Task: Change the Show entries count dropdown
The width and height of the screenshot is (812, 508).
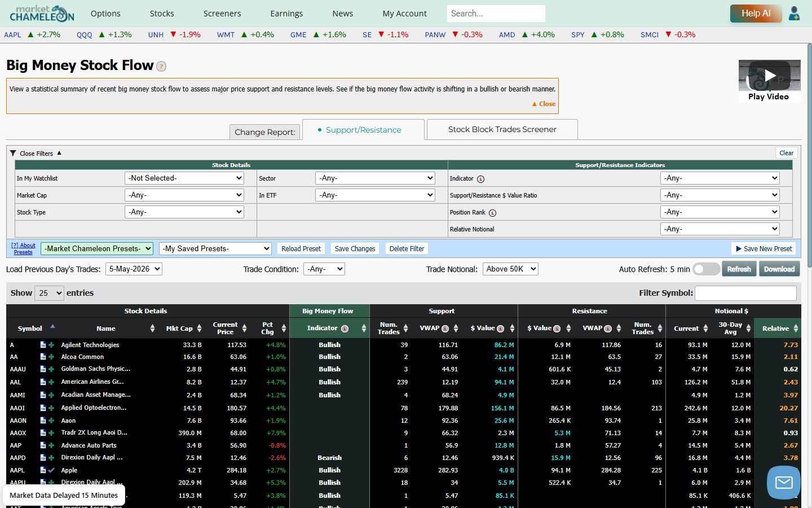Action: [49, 293]
